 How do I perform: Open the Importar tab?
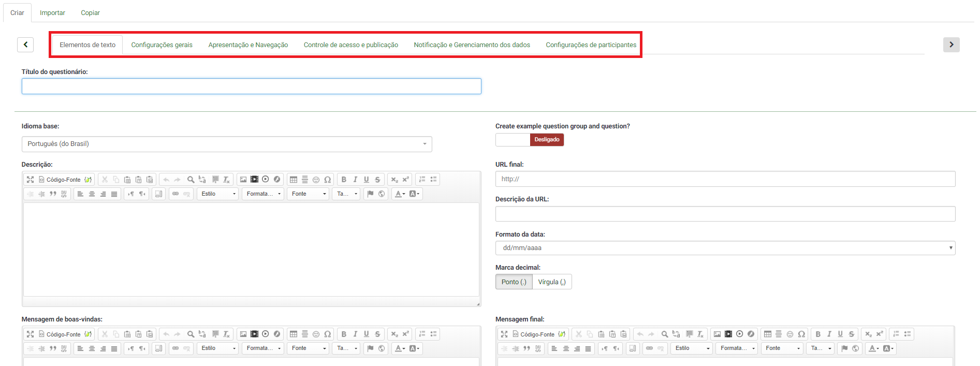click(x=52, y=13)
